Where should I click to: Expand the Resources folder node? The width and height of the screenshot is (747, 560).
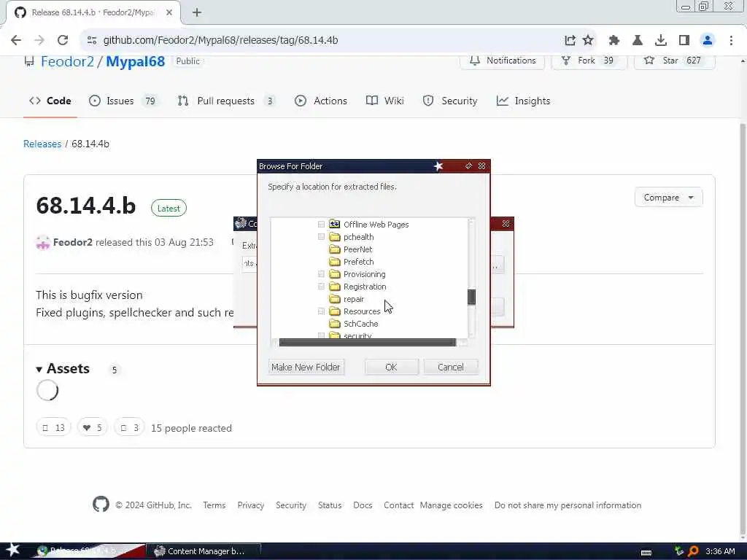[321, 311]
